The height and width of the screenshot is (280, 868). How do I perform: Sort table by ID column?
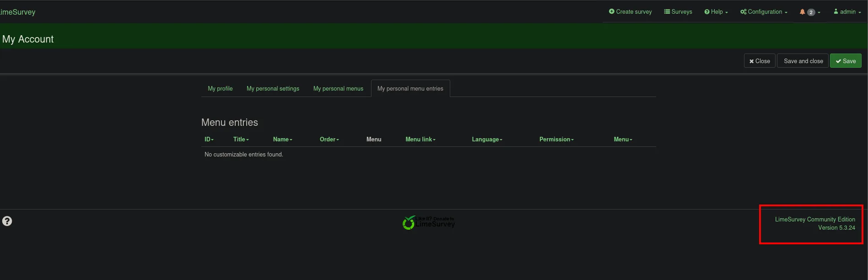209,140
